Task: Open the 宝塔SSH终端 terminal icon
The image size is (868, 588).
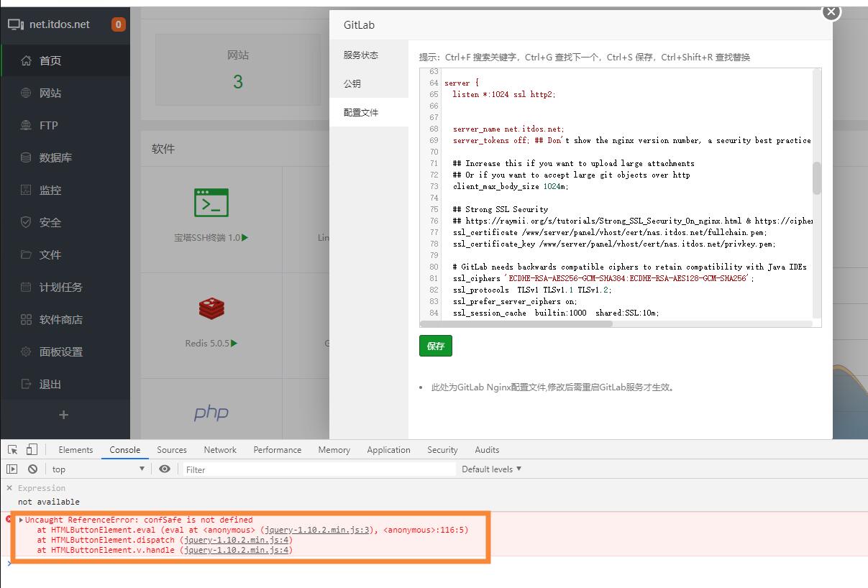Action: pos(211,203)
